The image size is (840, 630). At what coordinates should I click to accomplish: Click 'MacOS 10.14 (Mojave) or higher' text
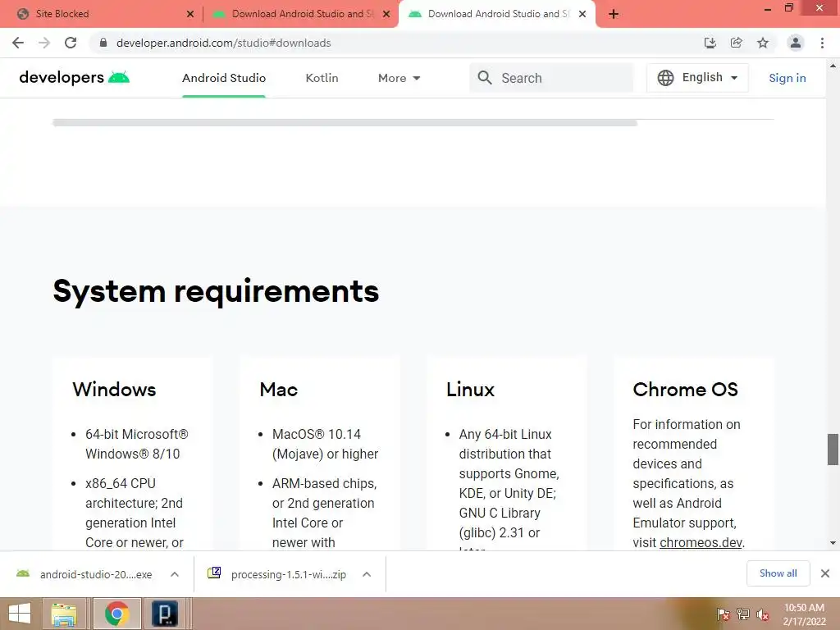click(x=325, y=444)
